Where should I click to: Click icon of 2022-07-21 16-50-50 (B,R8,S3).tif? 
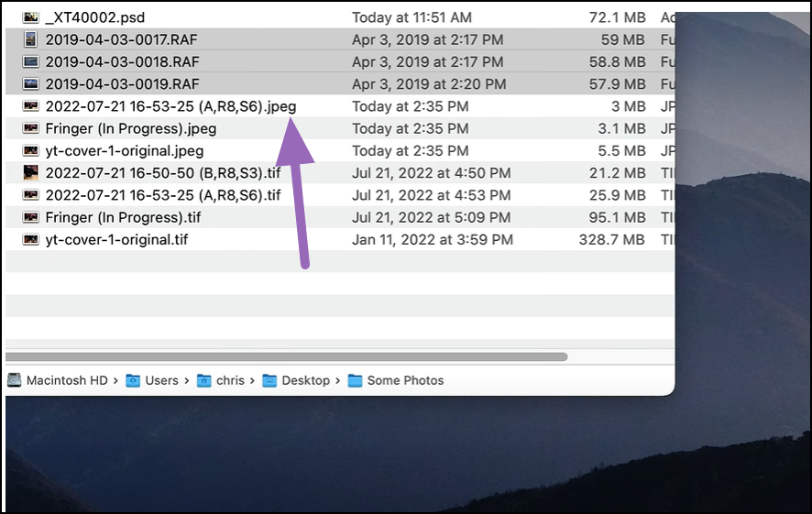click(30, 172)
